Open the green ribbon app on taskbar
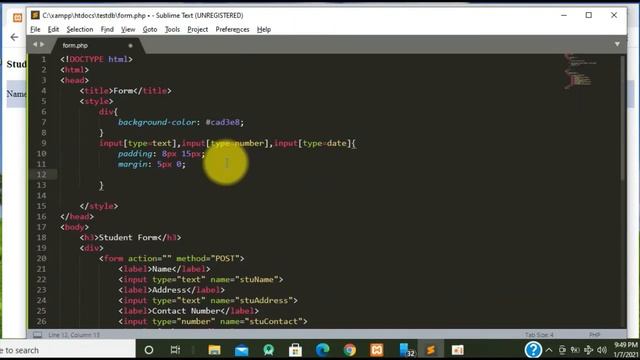Viewport: 640px width, 360px height. coord(269,350)
